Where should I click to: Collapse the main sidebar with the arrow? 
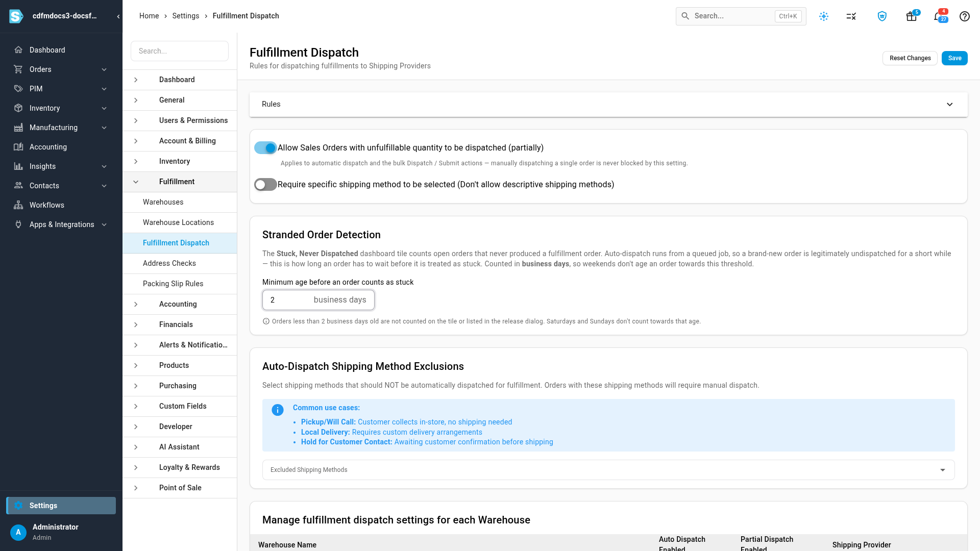[118, 16]
